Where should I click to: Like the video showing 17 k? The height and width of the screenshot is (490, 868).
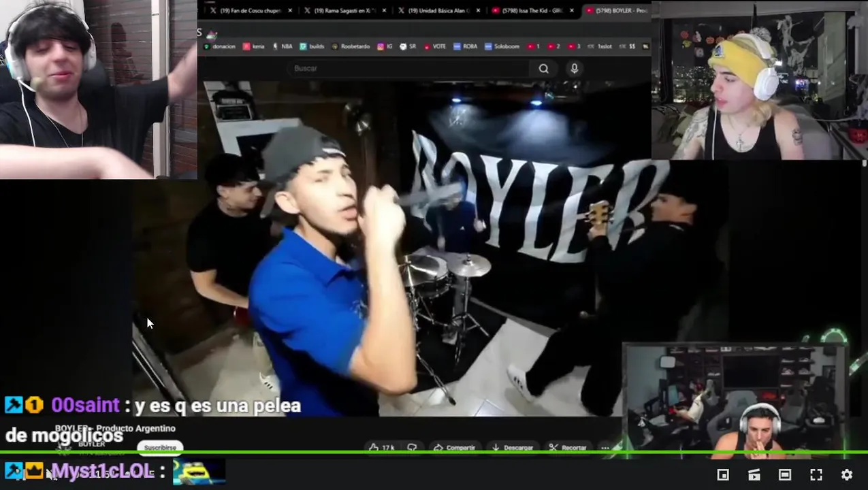(x=381, y=447)
